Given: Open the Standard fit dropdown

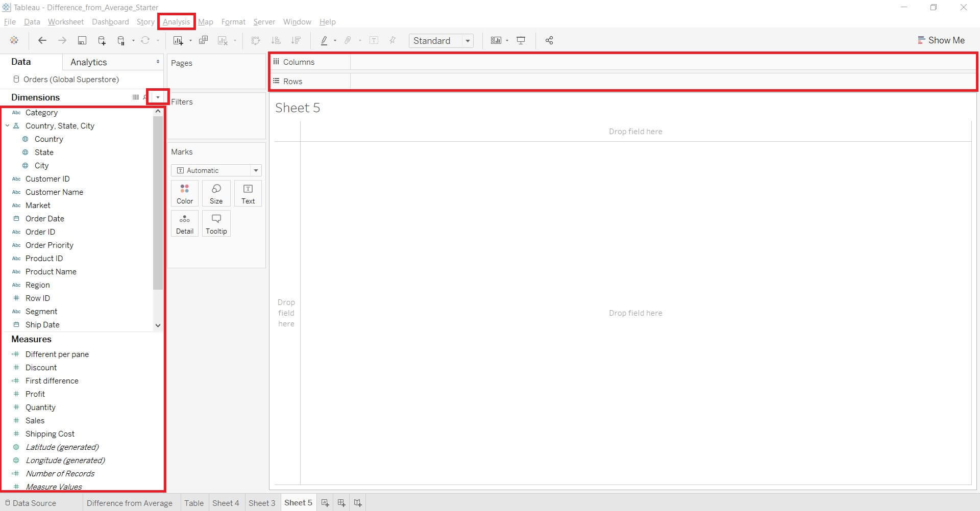Looking at the screenshot, I should 467,40.
